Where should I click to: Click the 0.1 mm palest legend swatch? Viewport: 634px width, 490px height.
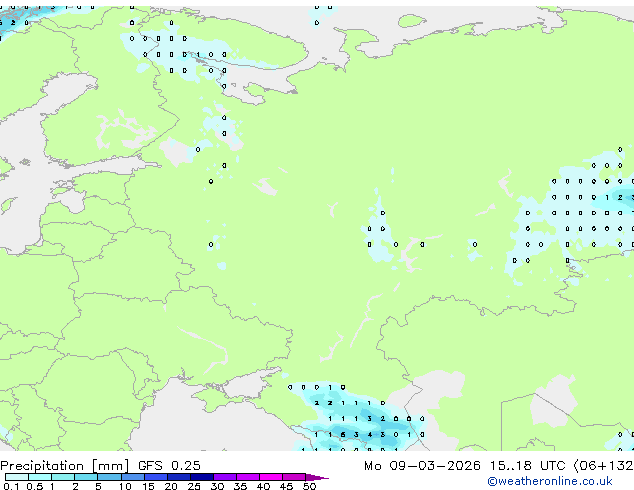coord(17,477)
